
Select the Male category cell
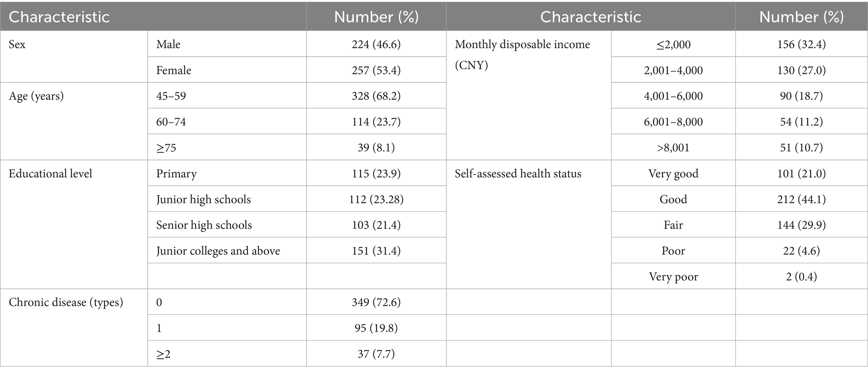click(x=168, y=44)
